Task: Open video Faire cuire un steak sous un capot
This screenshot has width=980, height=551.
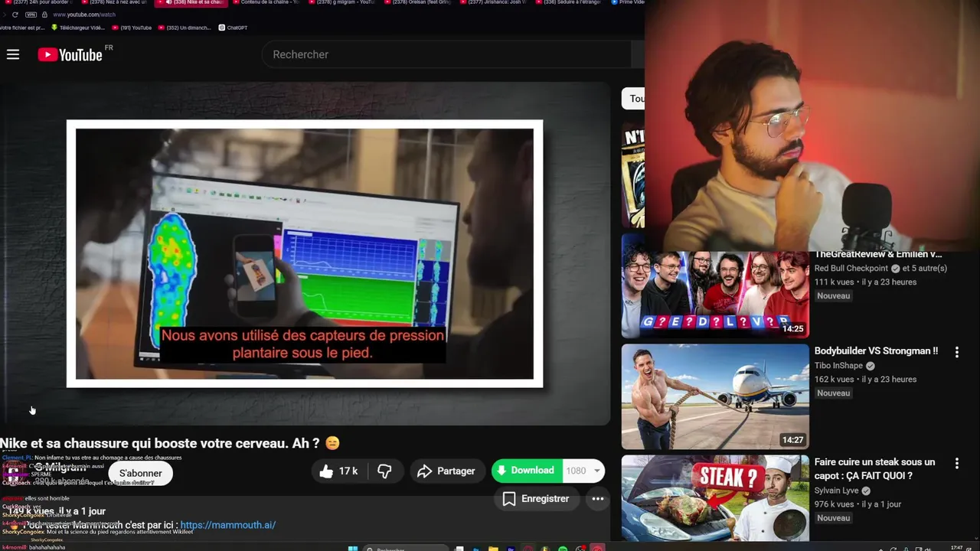Action: tap(874, 468)
